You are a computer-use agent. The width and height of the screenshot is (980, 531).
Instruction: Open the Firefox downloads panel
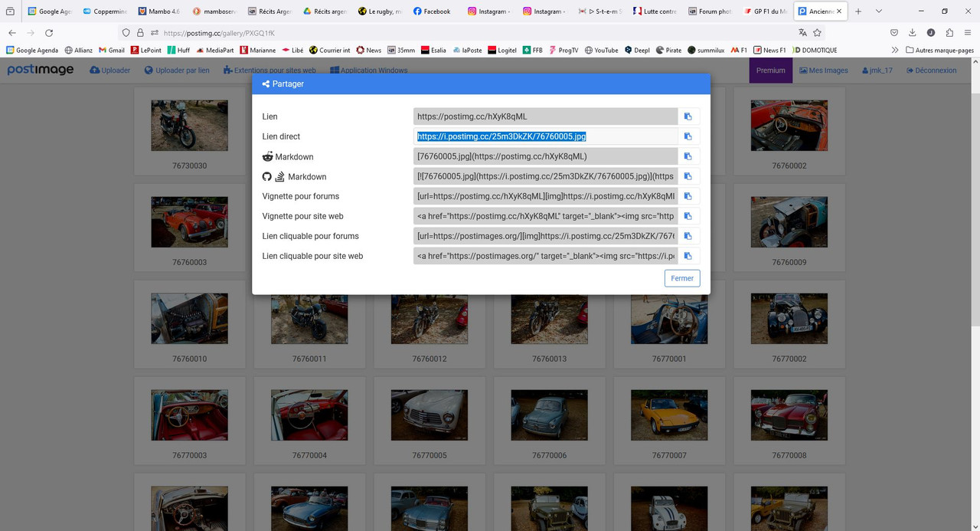[x=913, y=33]
